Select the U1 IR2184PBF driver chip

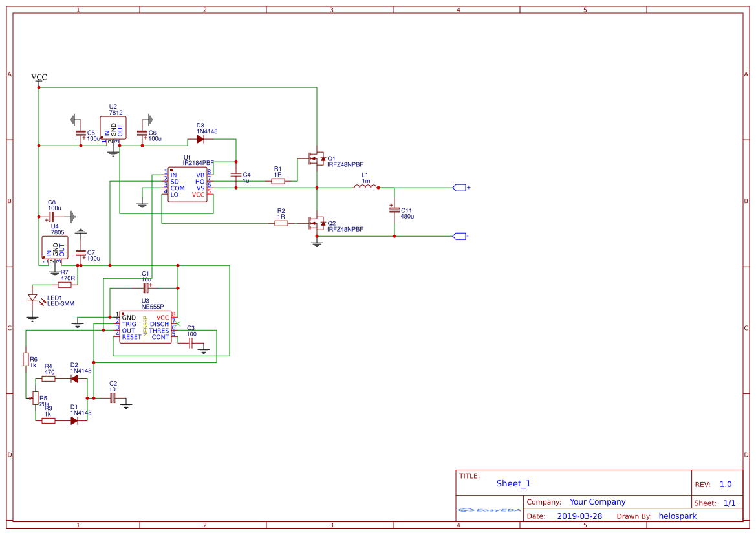pyautogui.click(x=188, y=184)
